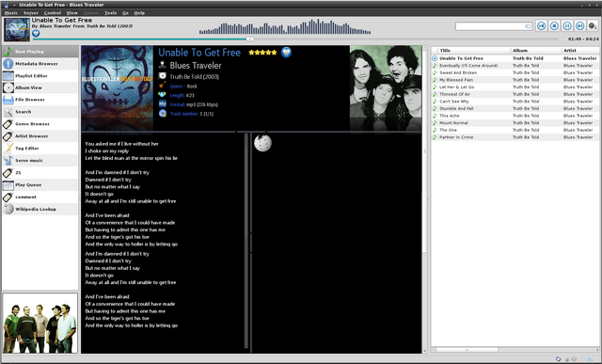
Task: Click the song seek progress bar
Action: [x=294, y=40]
